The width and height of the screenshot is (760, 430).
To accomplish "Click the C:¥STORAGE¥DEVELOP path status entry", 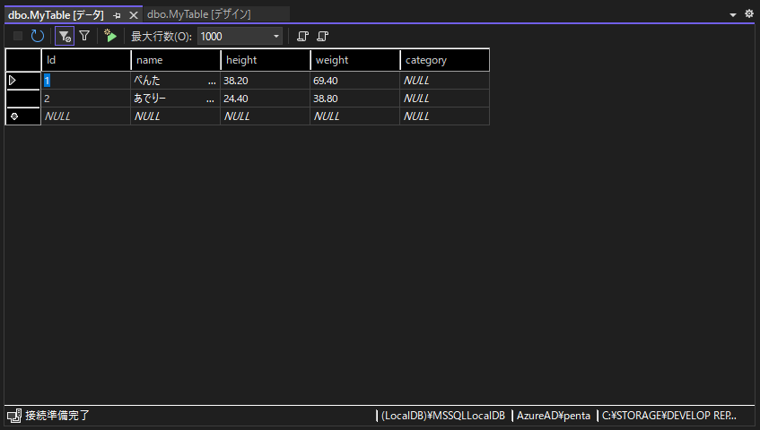I will 669,415.
